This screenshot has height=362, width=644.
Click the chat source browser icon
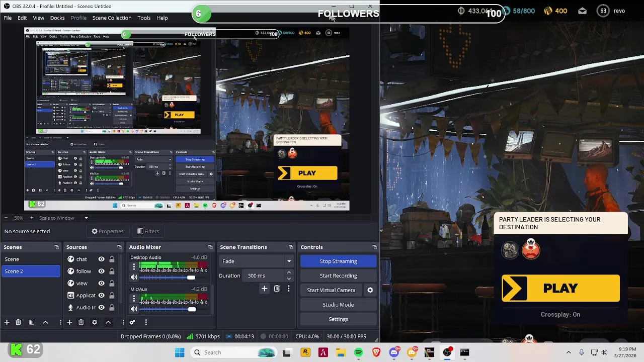[x=71, y=259]
